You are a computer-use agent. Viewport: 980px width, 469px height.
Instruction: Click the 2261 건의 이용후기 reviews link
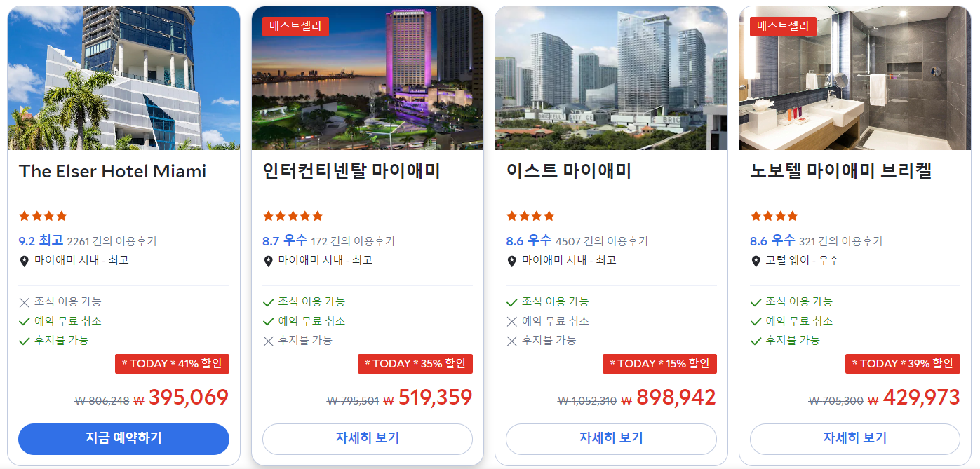click(112, 241)
